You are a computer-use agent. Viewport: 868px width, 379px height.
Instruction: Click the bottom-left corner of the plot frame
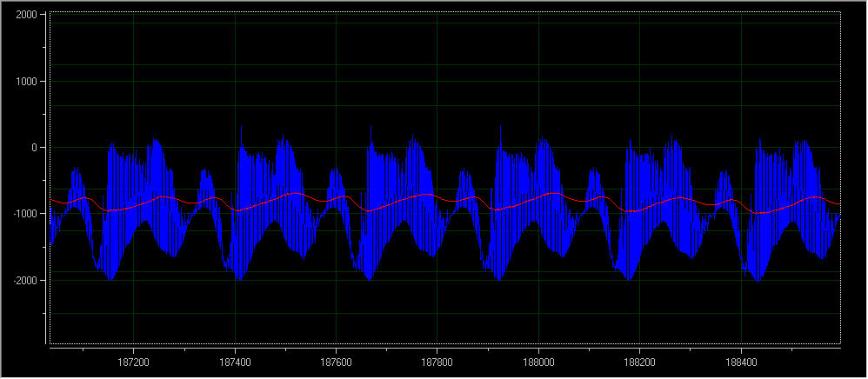click(x=50, y=345)
